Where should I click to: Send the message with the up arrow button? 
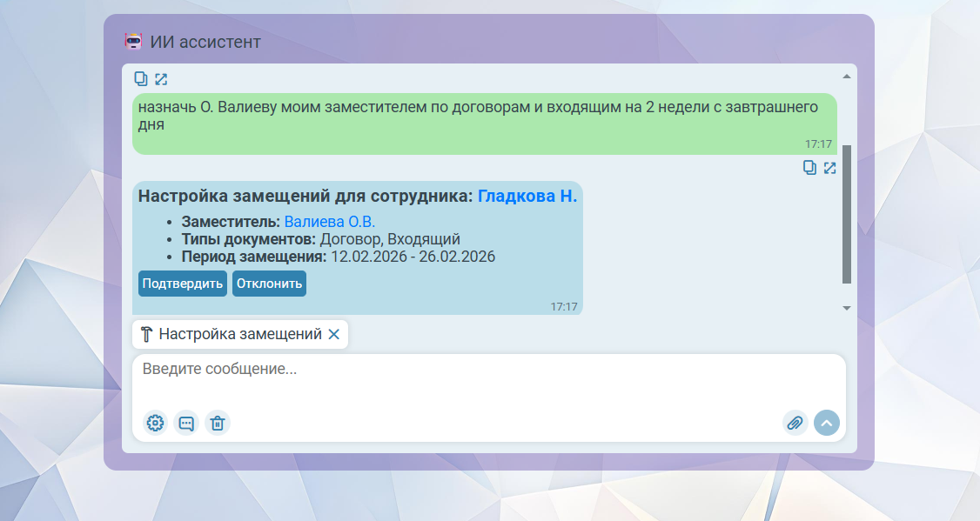827,423
